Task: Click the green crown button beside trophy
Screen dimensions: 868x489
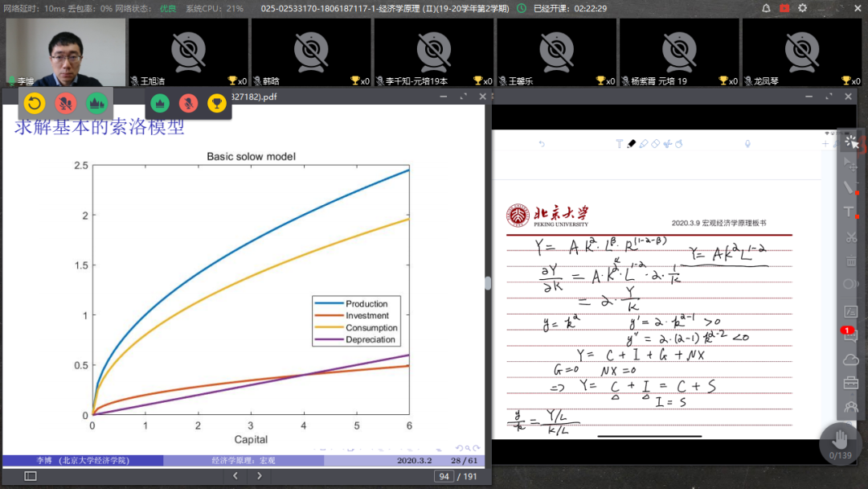Action: click(160, 103)
